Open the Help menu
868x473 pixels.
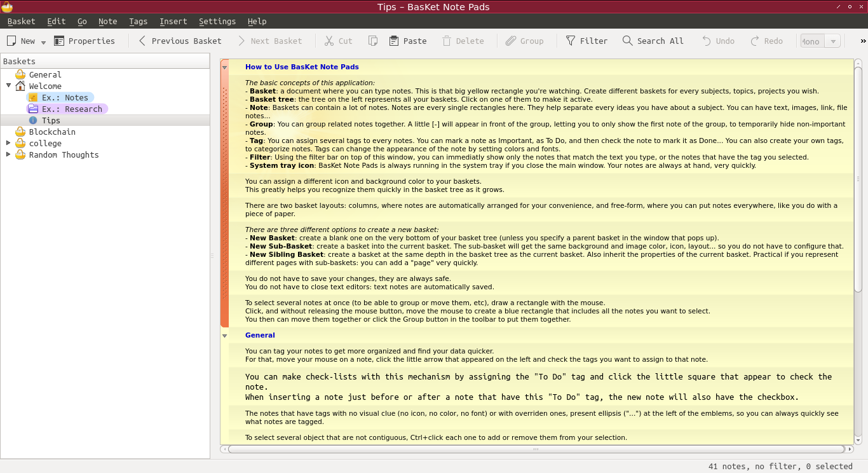tap(257, 21)
